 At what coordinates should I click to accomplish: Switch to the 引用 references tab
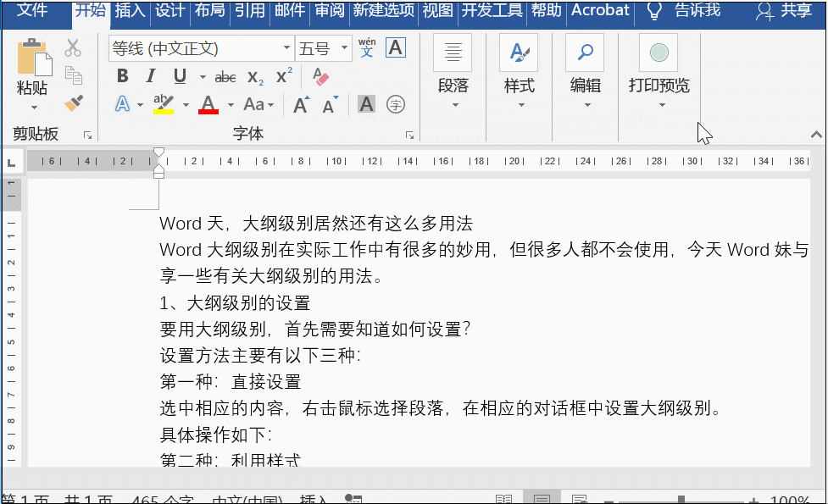tap(250, 10)
